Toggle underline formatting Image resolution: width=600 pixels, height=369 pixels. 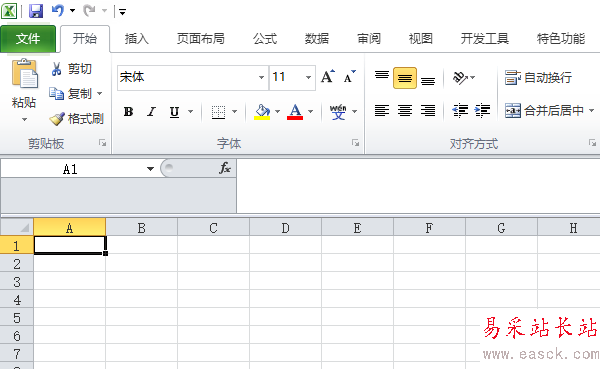tap(174, 112)
